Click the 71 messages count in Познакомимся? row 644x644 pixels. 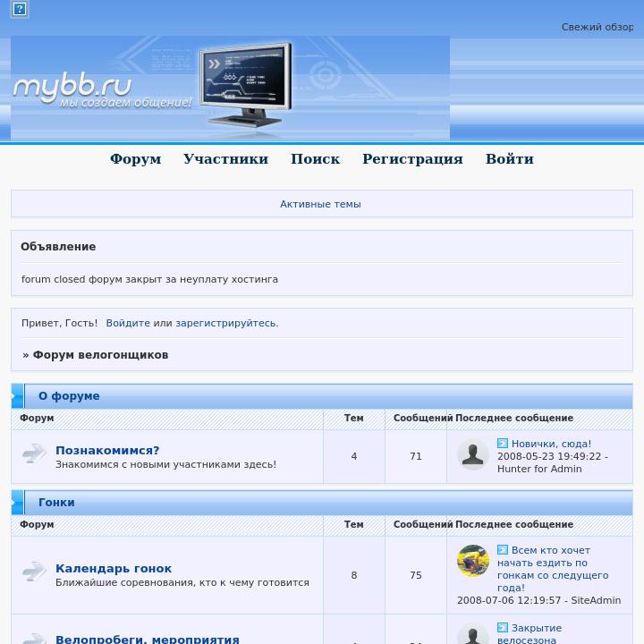coord(416,456)
